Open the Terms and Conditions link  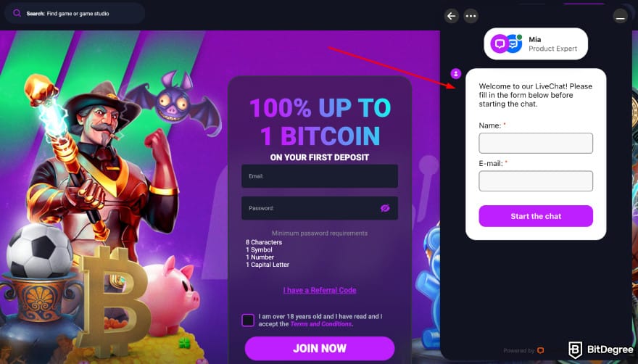[x=321, y=324]
